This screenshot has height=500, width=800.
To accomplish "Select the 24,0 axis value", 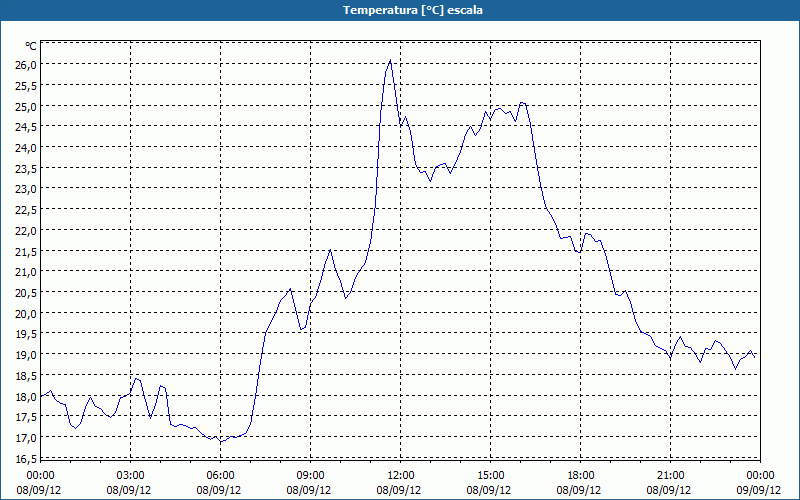I will coord(26,147).
